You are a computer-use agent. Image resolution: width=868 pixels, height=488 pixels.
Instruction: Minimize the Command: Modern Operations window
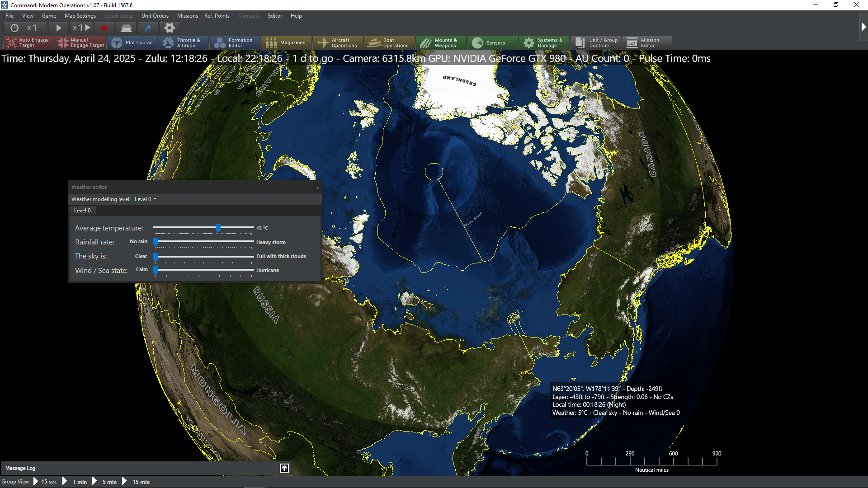coord(816,5)
